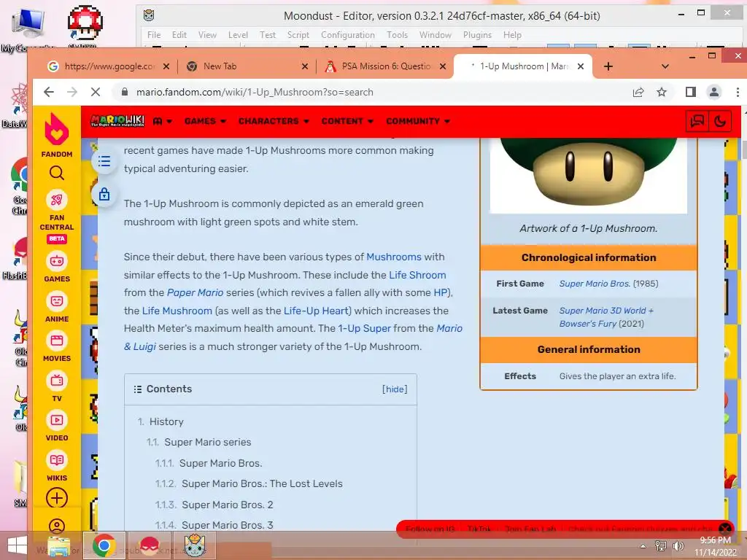
Task: Open the Level menu in Moondust Editor
Action: tap(238, 35)
